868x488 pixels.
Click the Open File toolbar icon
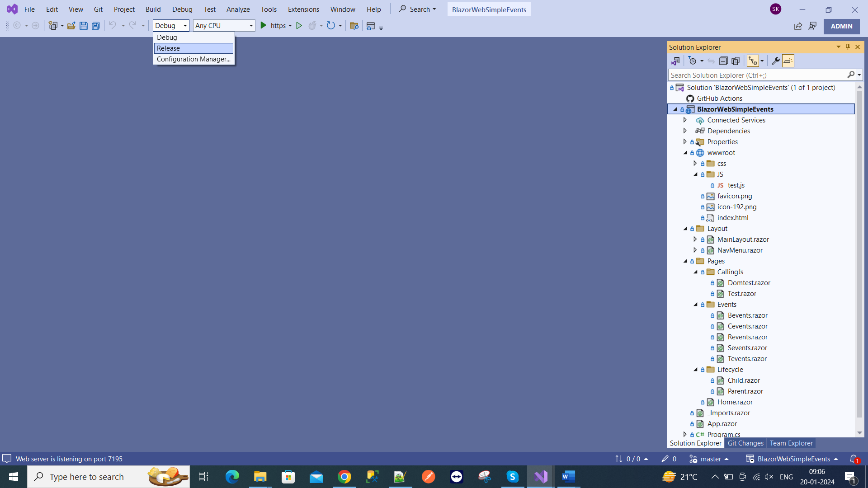pyautogui.click(x=71, y=26)
